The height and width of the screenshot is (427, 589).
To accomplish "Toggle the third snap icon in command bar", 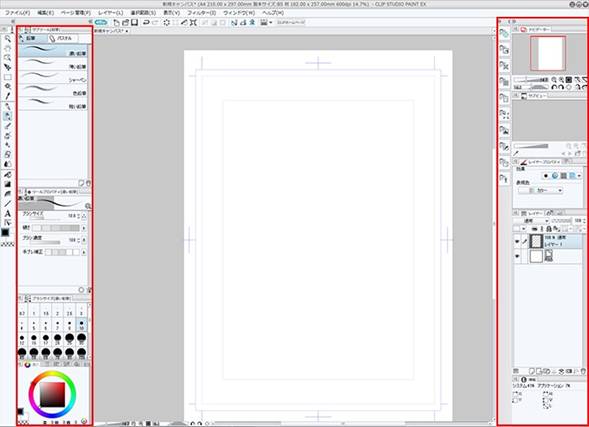I will (x=252, y=23).
